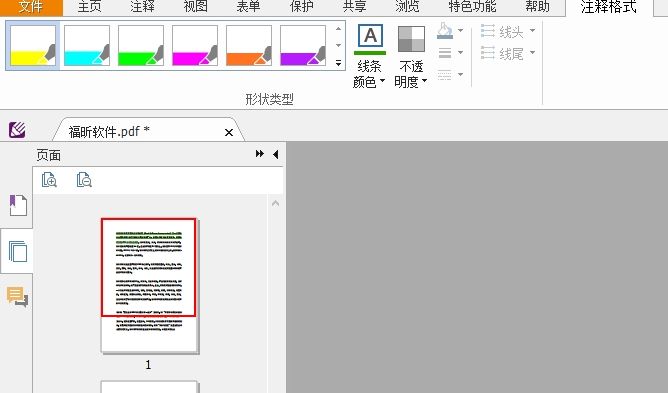Collapse the 页面 panel with left arrow
The width and height of the screenshot is (668, 393).
276,154
